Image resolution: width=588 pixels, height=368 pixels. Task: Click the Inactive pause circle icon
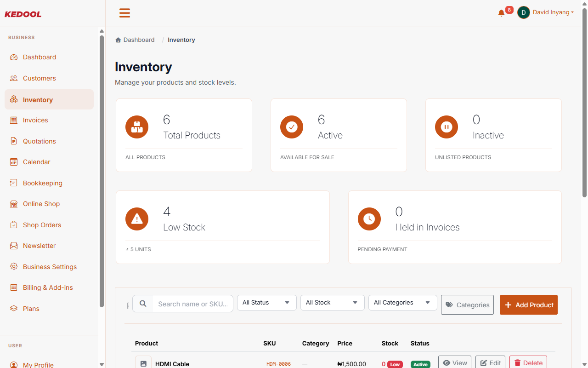tap(447, 127)
